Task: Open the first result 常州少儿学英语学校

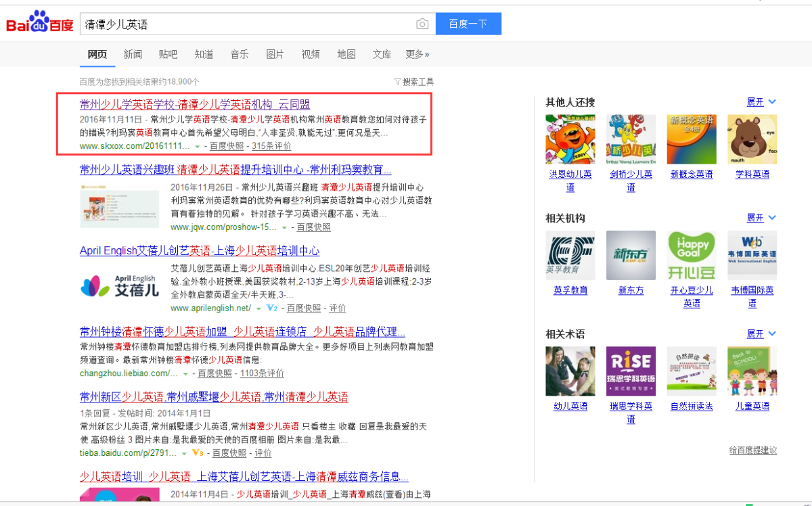Action: pyautogui.click(x=195, y=104)
